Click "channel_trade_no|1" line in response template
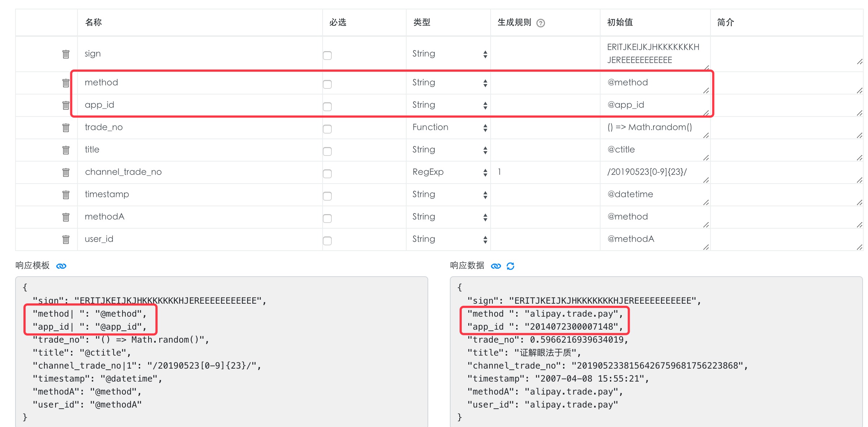 coord(147,366)
